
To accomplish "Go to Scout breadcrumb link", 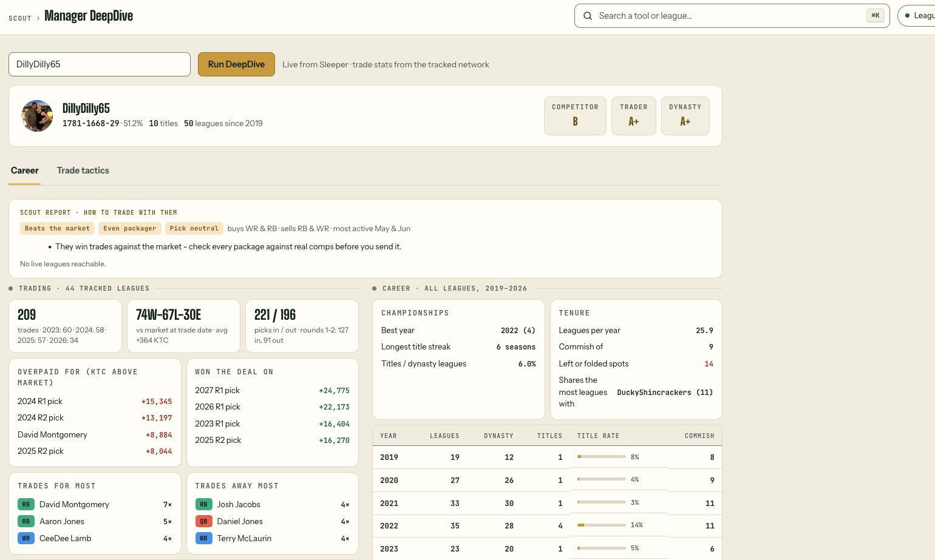I will click(20, 18).
